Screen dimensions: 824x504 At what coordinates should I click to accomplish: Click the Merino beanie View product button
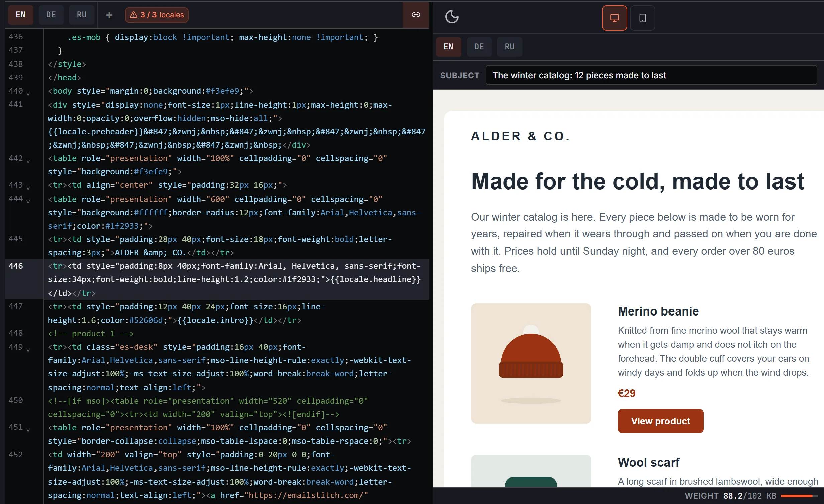click(660, 421)
